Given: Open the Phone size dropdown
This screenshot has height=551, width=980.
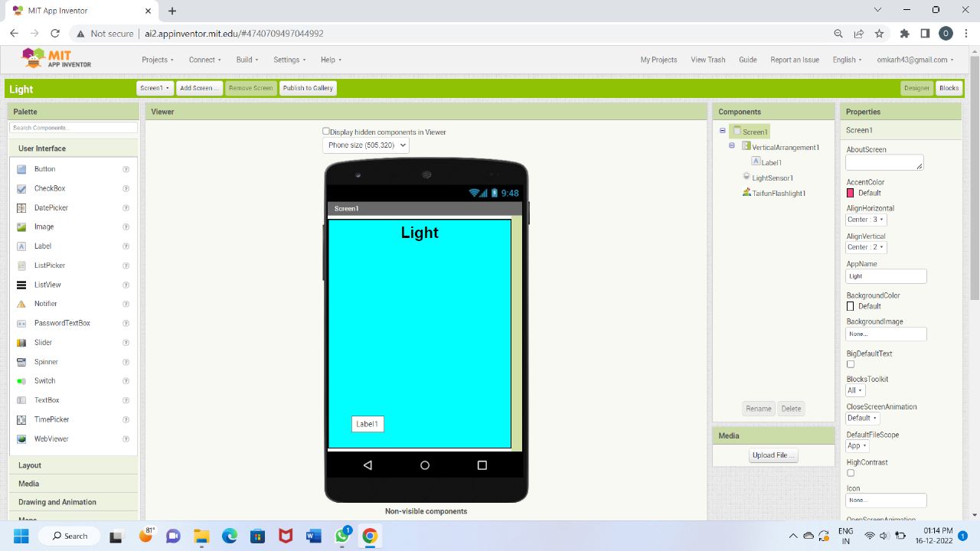Looking at the screenshot, I should [x=366, y=145].
